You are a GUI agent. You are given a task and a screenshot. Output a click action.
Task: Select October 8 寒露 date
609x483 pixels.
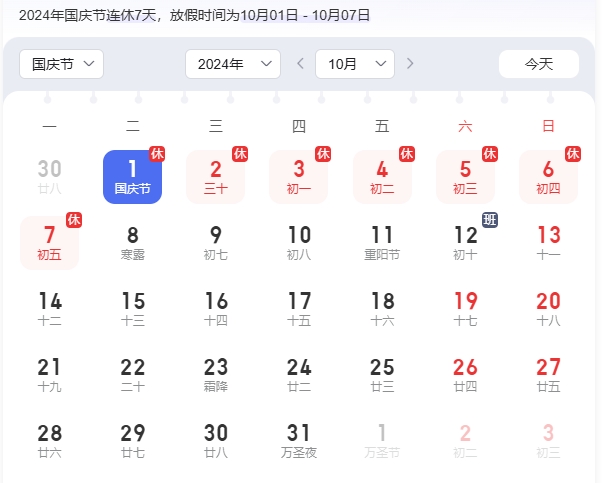click(x=132, y=243)
